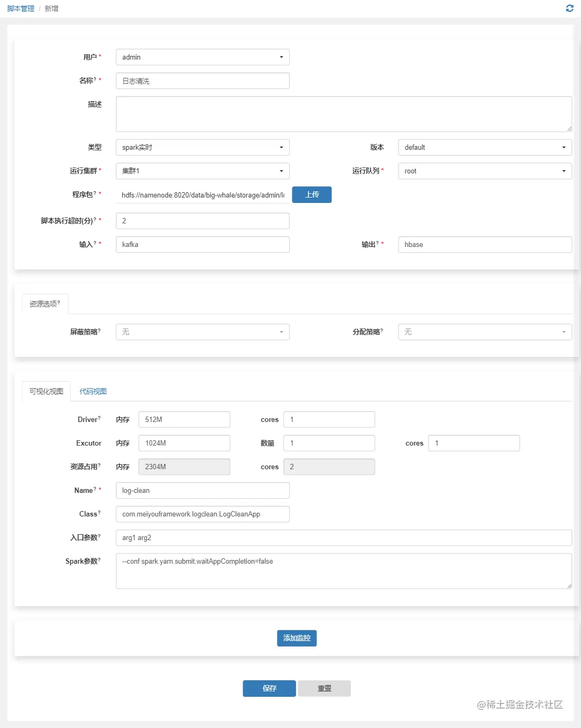This screenshot has height=728, width=581.
Task: Click the help mark next to 入口参数
Action: point(99,536)
